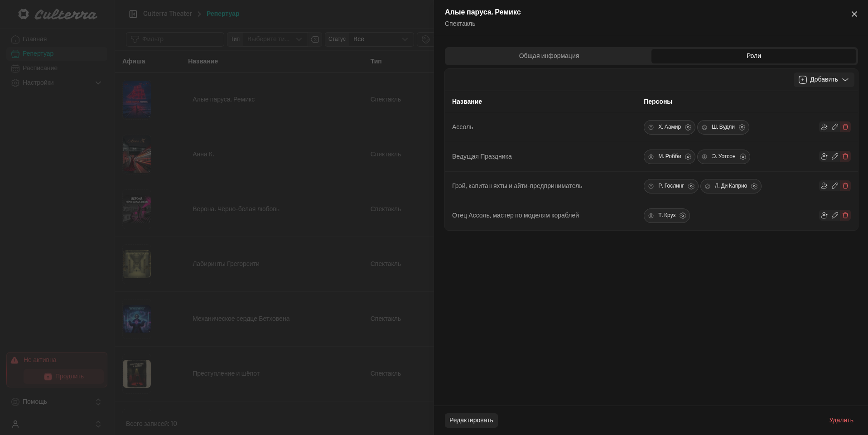Click trash icon for Грэй role
The image size is (868, 435).
click(x=845, y=186)
